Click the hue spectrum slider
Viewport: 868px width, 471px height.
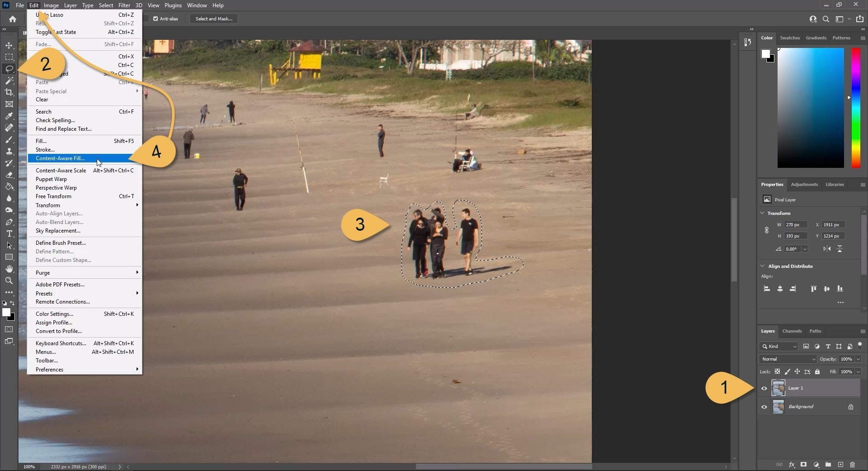pyautogui.click(x=856, y=108)
